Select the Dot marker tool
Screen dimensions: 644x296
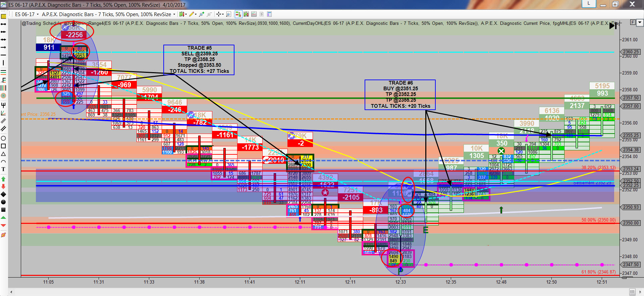click(3, 202)
